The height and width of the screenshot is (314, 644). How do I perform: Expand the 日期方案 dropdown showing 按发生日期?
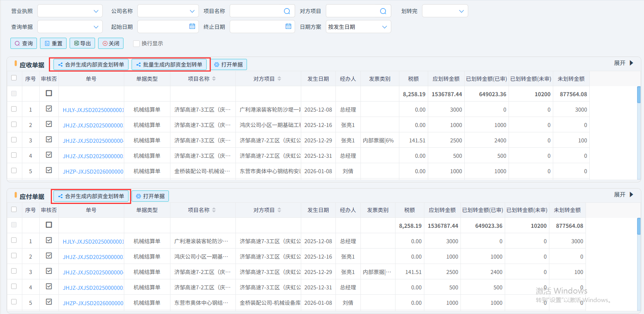click(358, 27)
